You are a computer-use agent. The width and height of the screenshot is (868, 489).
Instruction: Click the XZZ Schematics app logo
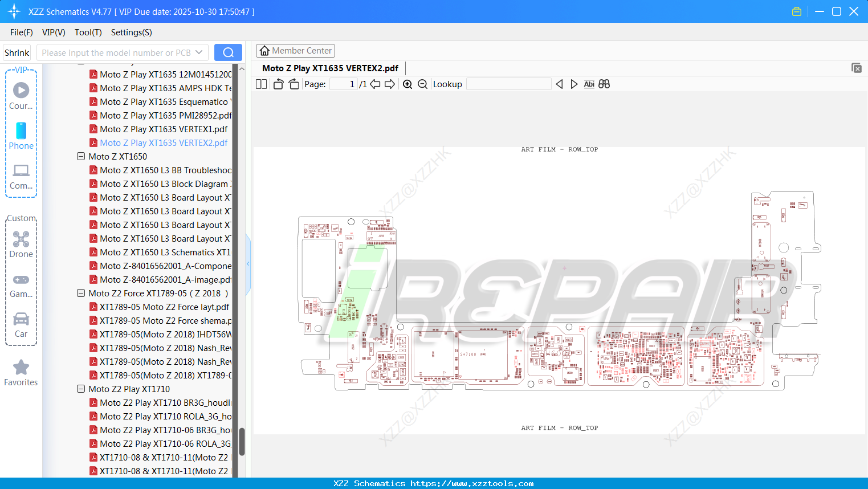pos(14,11)
